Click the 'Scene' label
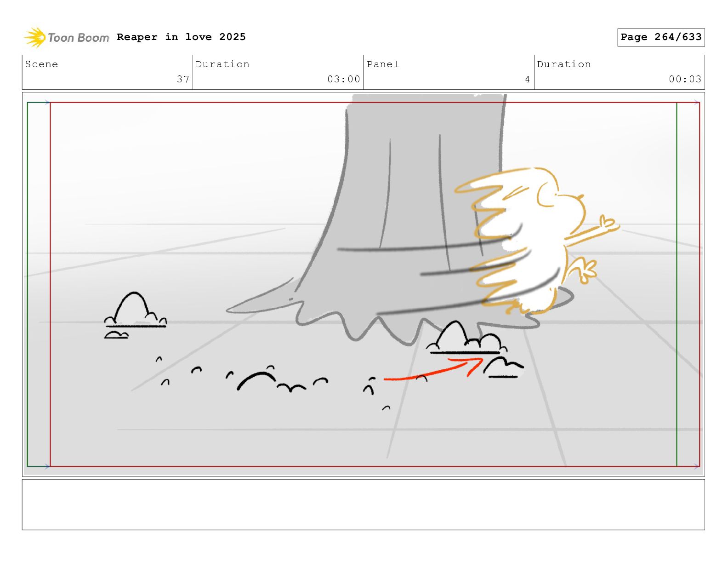The width and height of the screenshot is (728, 563). point(42,64)
